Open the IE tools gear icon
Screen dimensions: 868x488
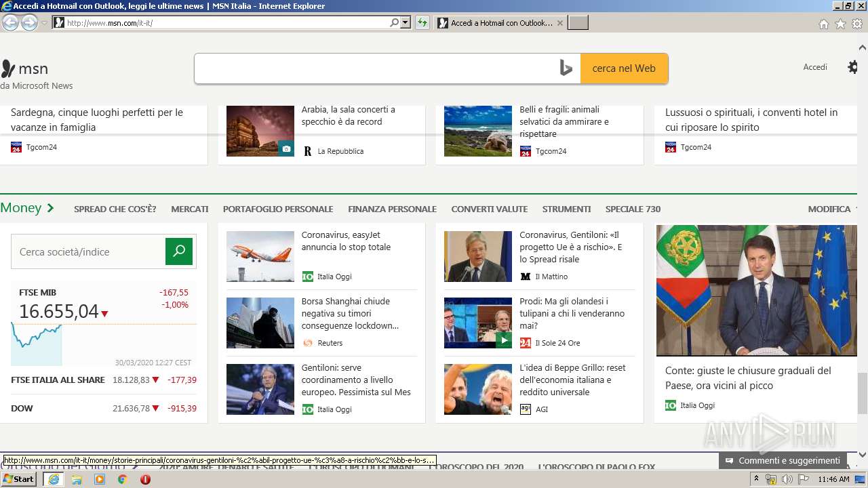coord(857,24)
